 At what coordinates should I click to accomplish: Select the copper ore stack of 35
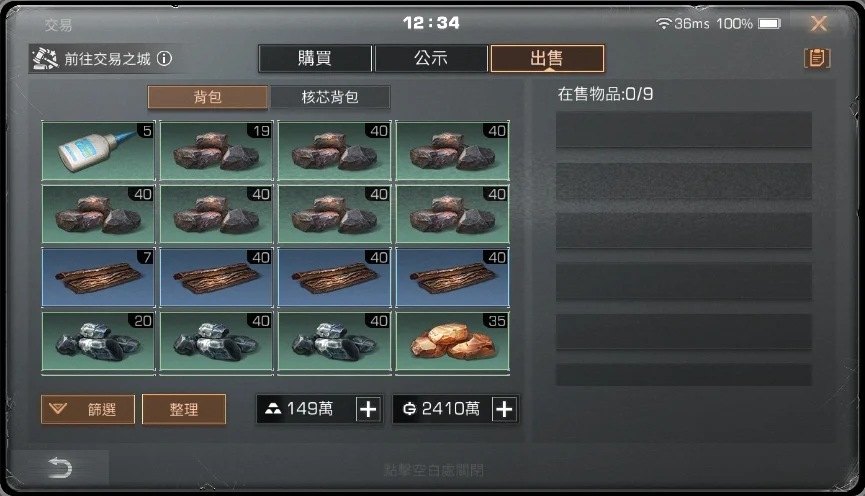pos(453,340)
